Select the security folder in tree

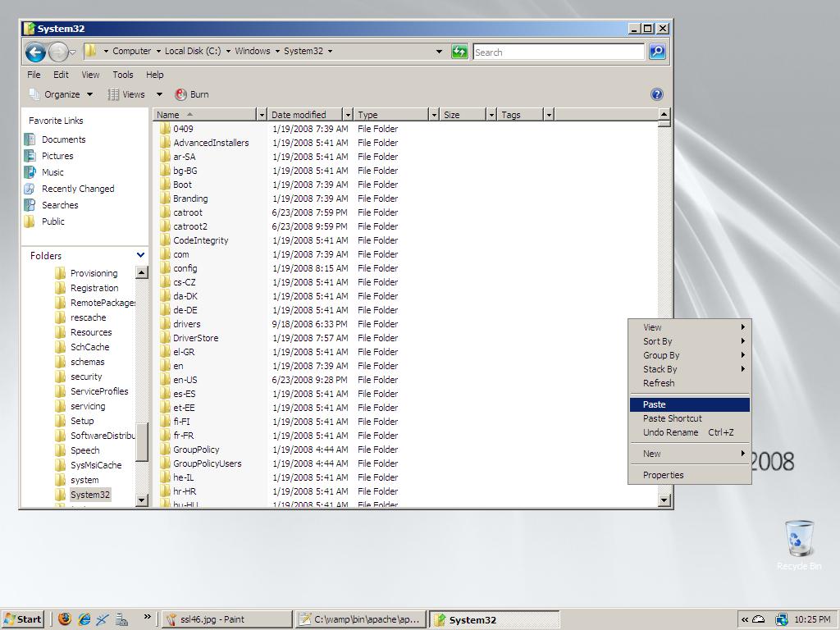[x=86, y=377]
